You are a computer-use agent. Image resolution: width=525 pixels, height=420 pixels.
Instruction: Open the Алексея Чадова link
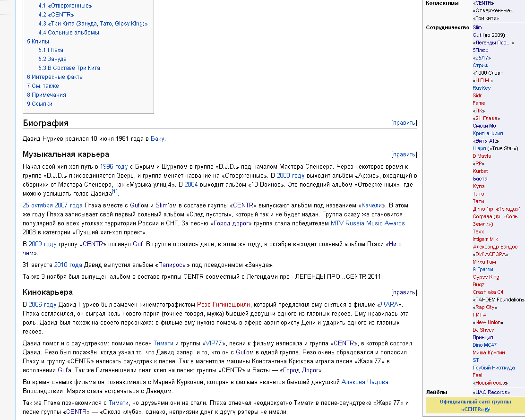click(365, 382)
